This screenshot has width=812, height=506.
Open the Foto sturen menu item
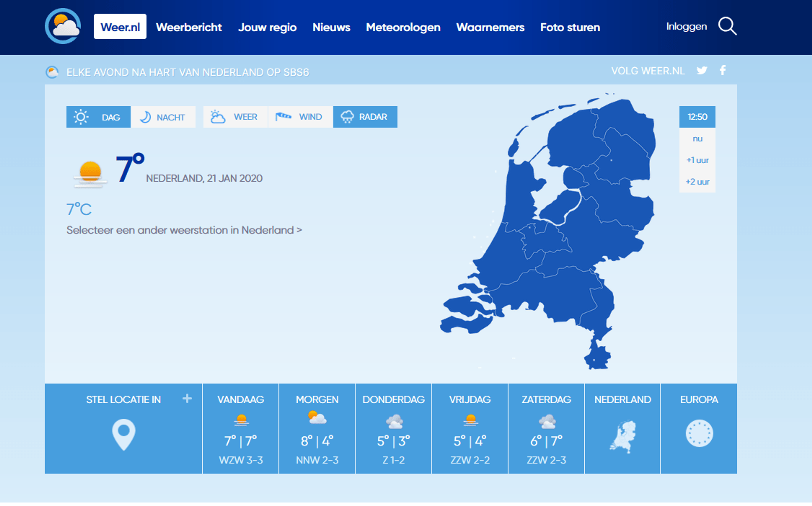pyautogui.click(x=570, y=27)
